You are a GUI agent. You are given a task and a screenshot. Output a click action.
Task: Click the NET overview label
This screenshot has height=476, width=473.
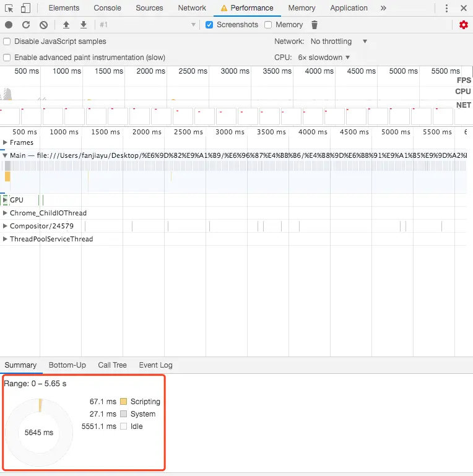[x=464, y=105]
